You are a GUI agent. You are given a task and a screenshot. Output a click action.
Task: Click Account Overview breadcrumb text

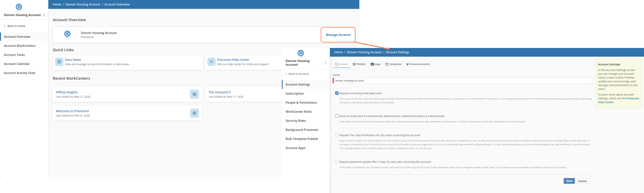click(x=117, y=4)
